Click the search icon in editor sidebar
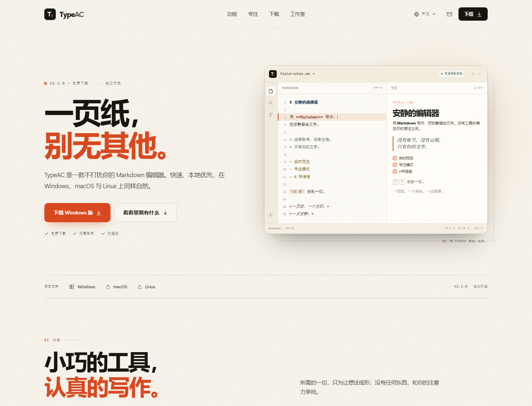532x406 pixels. pos(271,103)
